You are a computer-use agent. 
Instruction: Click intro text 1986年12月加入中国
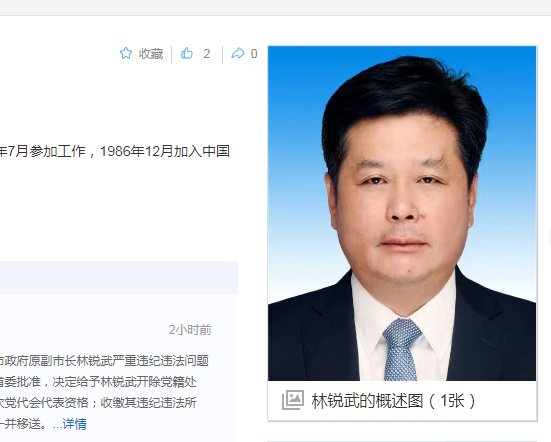point(165,151)
